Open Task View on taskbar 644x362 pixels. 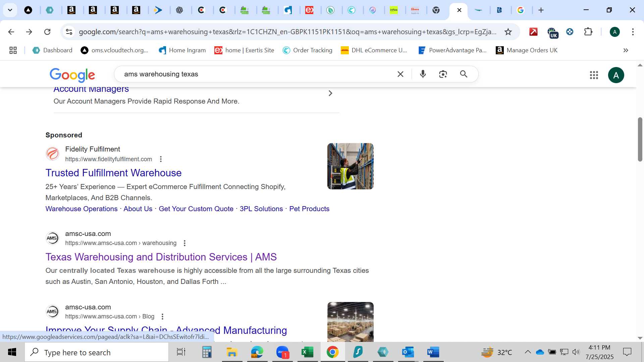pos(181,352)
